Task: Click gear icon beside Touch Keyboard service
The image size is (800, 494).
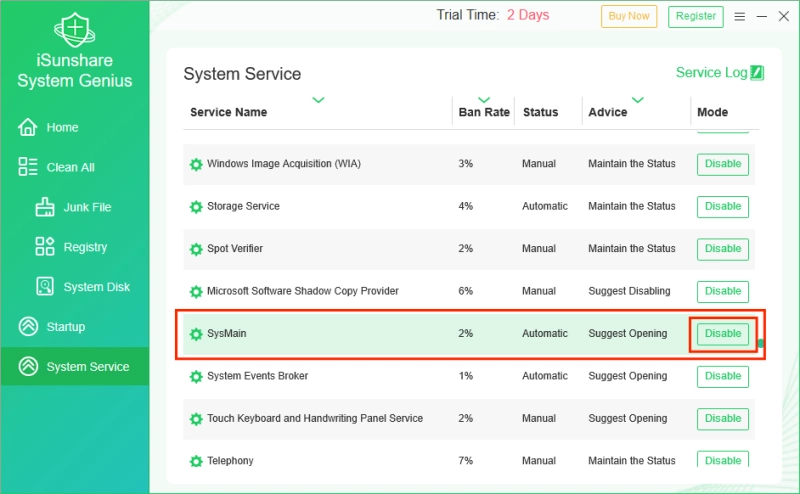Action: [196, 419]
